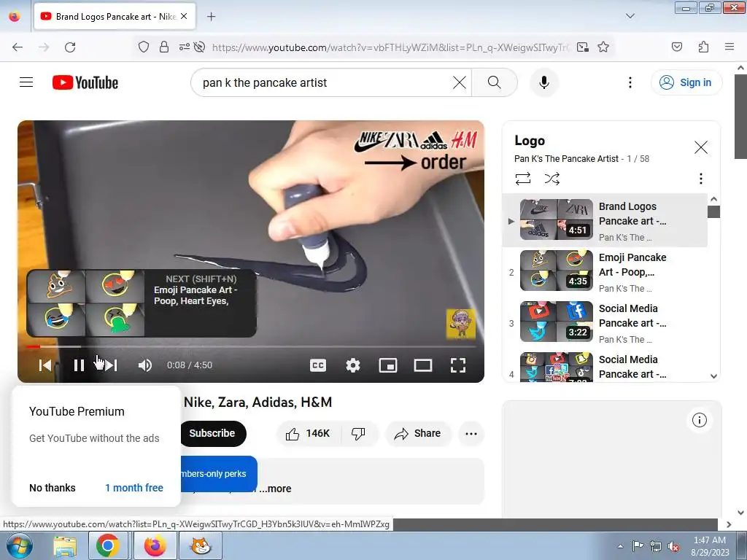This screenshot has width=747, height=560.
Task: Open more actions ellipsis under video
Action: tap(471, 433)
